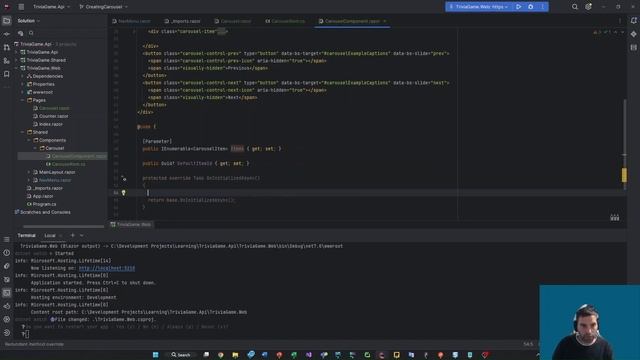This screenshot has height=360, width=640.
Task: Open the Windows Start button
Action: pos(156,355)
